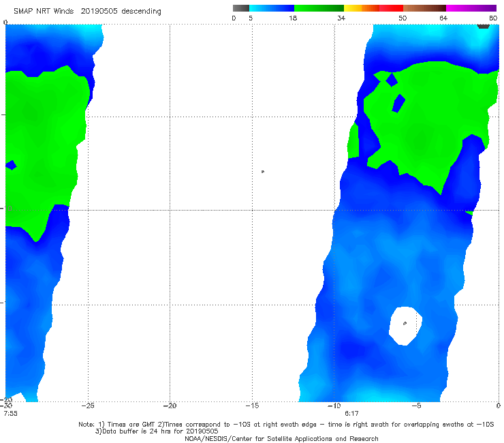Click the "18" label under the color bar
Viewport: 504px width, 443px height.
(x=292, y=18)
